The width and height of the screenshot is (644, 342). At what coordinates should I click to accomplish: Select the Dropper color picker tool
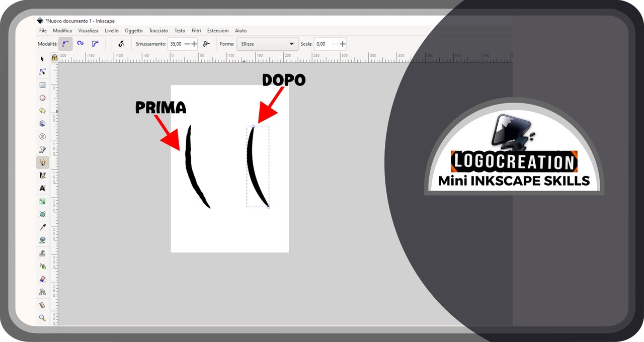(x=42, y=227)
